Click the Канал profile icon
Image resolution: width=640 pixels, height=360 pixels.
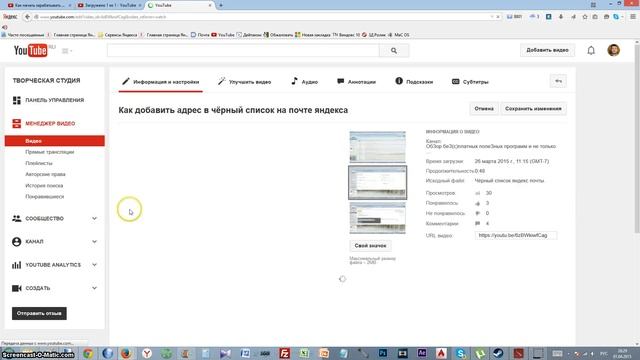coord(16,242)
